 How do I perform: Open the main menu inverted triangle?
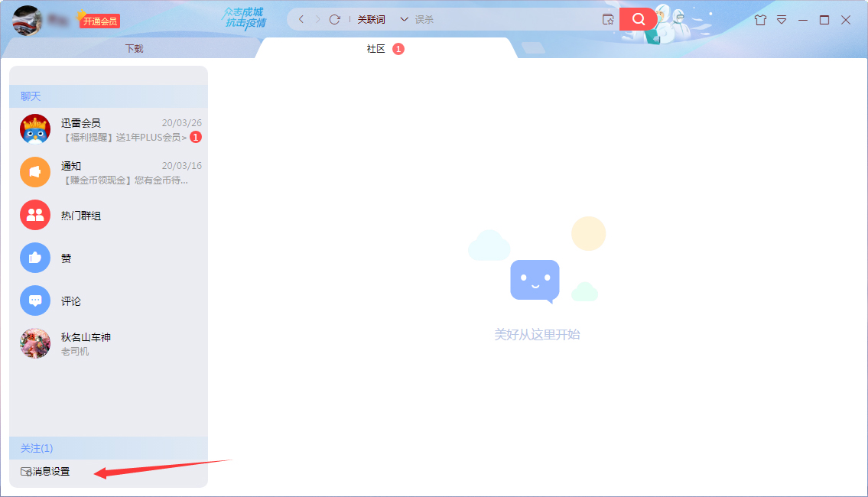pyautogui.click(x=782, y=19)
